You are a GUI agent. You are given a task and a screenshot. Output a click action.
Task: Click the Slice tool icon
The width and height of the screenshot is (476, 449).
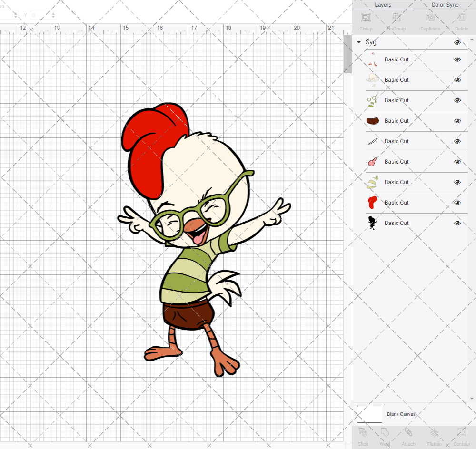point(363,432)
